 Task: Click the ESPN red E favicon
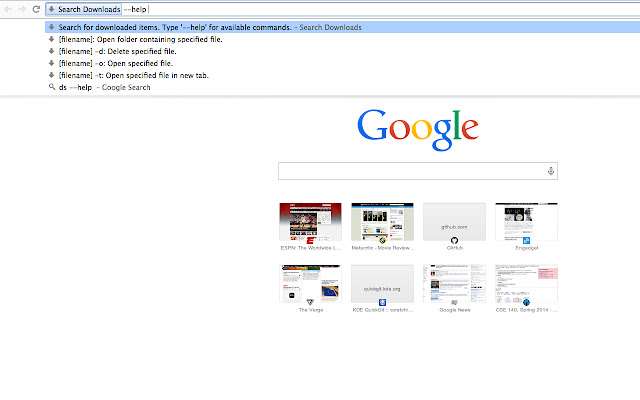[x=310, y=240]
